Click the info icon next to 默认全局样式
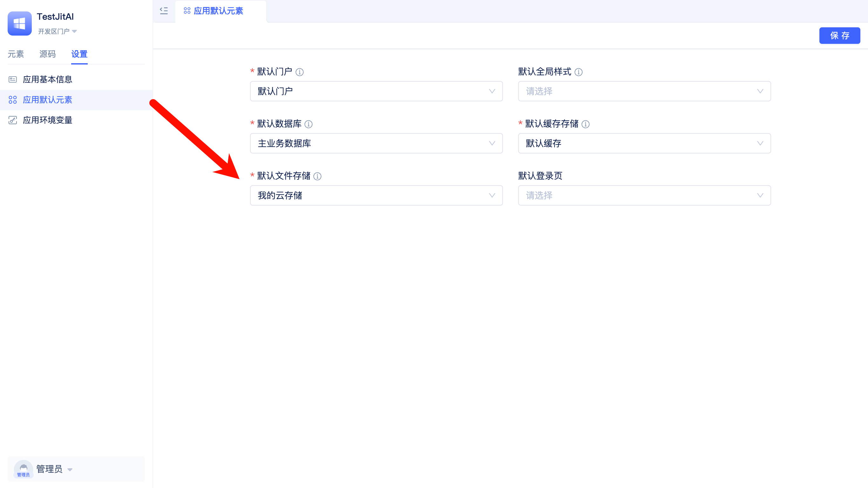This screenshot has width=868, height=488. (578, 72)
